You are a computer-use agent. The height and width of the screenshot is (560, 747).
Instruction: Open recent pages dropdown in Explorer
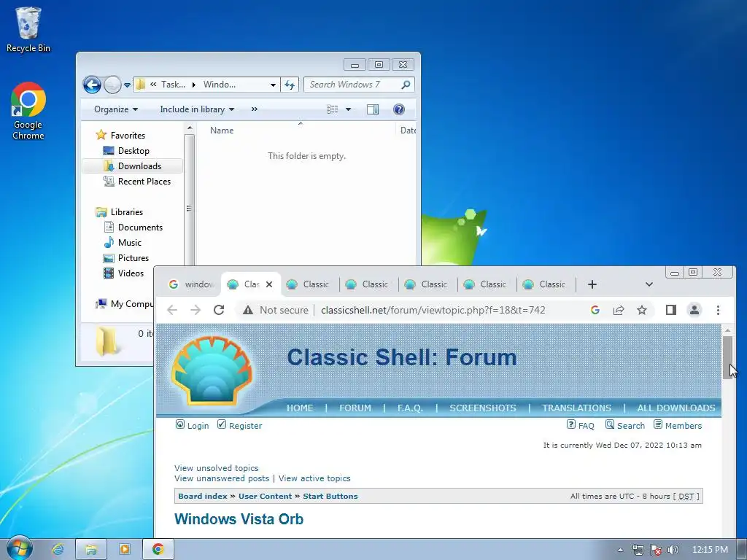pyautogui.click(x=127, y=85)
